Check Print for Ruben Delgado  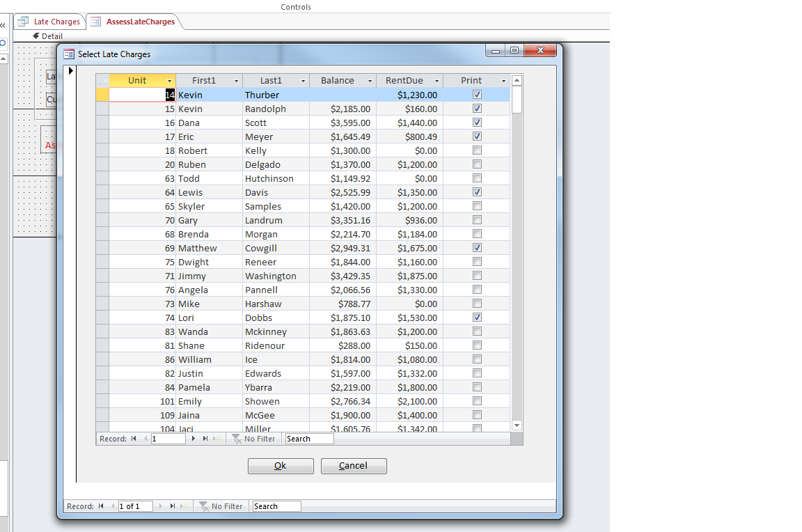[x=477, y=164]
